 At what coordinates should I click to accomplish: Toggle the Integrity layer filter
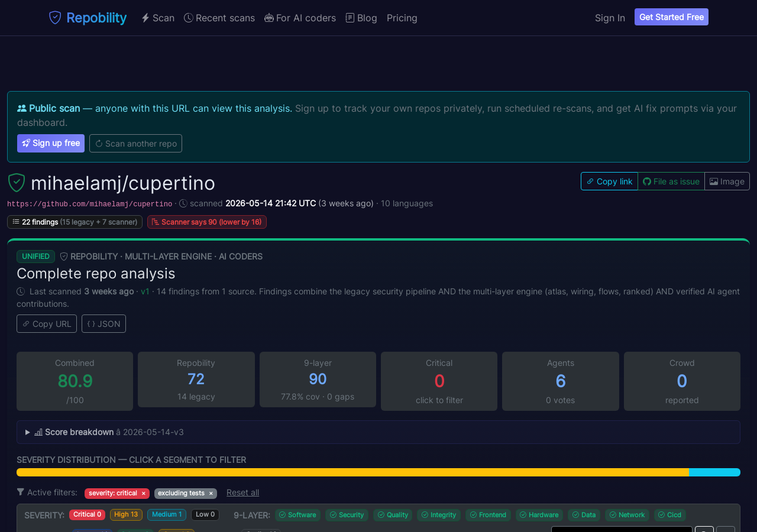click(439, 515)
